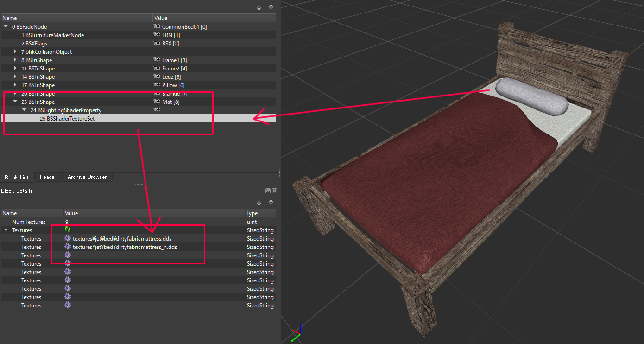Screen dimensions: 644x344
Task: Collapse all rows in block list
Action: pos(271,7)
